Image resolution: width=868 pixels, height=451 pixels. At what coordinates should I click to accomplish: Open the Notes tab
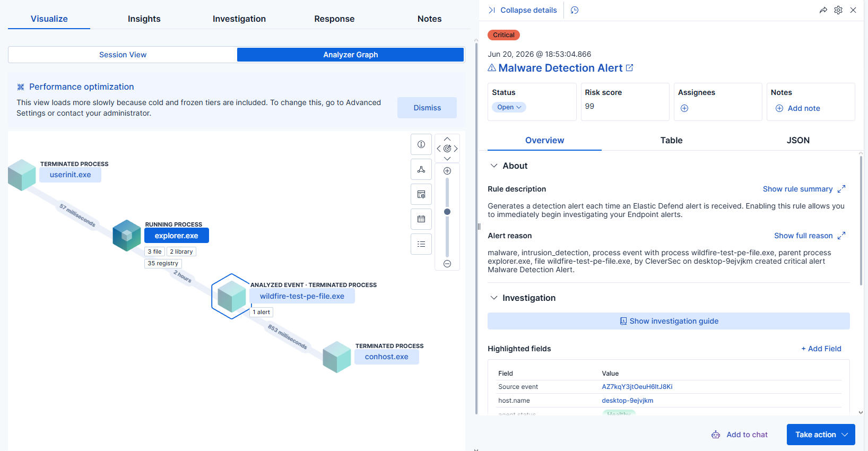point(430,19)
